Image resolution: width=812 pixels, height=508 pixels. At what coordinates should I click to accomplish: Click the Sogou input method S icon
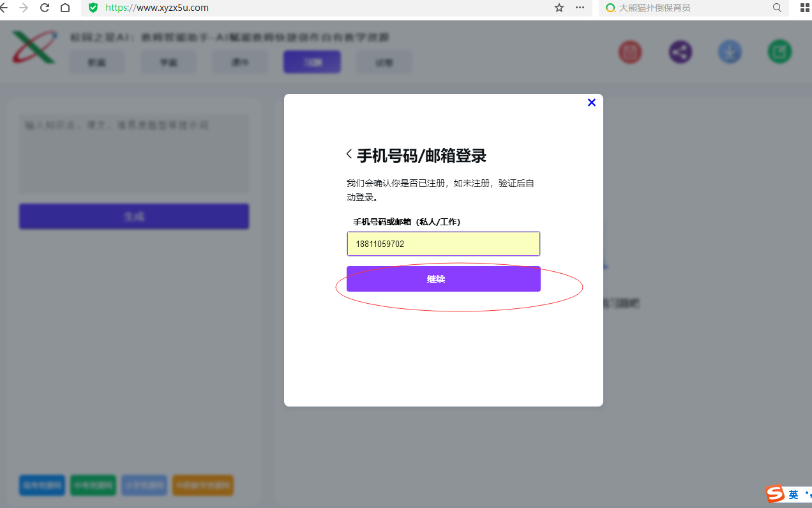(x=775, y=494)
